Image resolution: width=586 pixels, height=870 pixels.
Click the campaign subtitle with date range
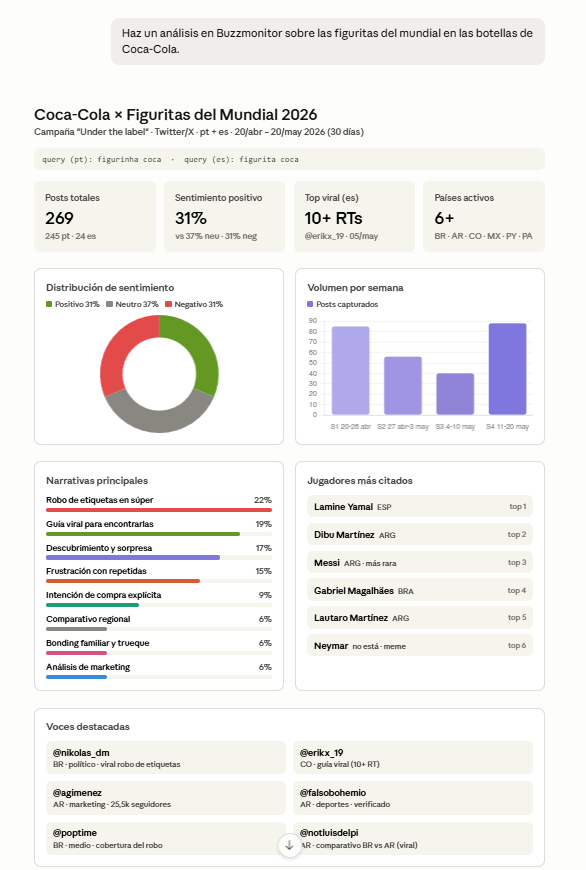point(199,132)
